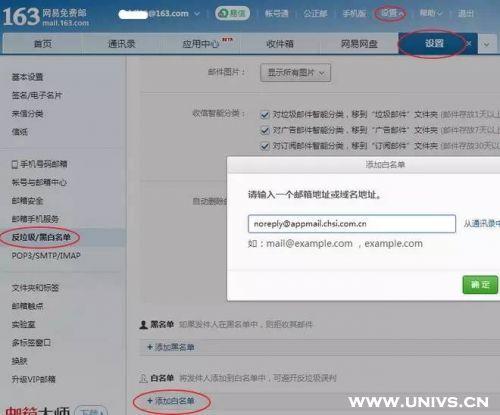500x415 pixels.
Task: Open 手机版 in the top bar
Action: [354, 14]
